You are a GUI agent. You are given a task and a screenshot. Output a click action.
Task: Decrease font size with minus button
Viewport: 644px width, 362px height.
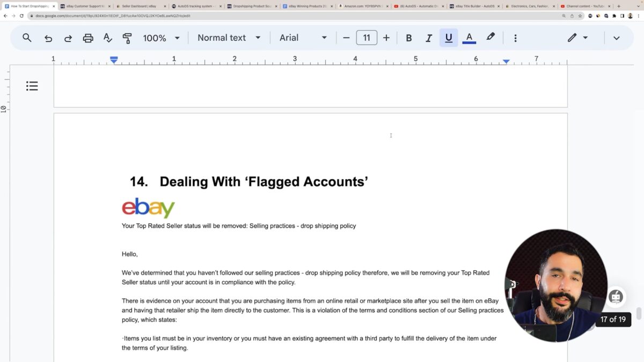[346, 38]
